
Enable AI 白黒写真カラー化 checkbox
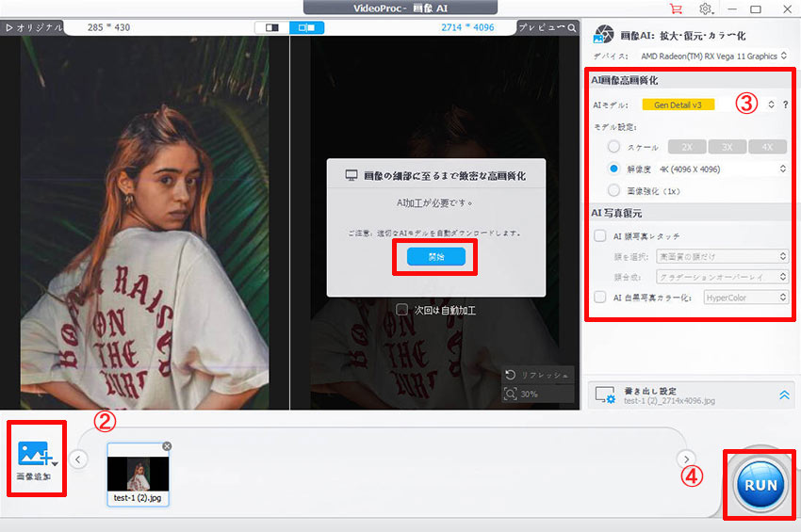(599, 298)
